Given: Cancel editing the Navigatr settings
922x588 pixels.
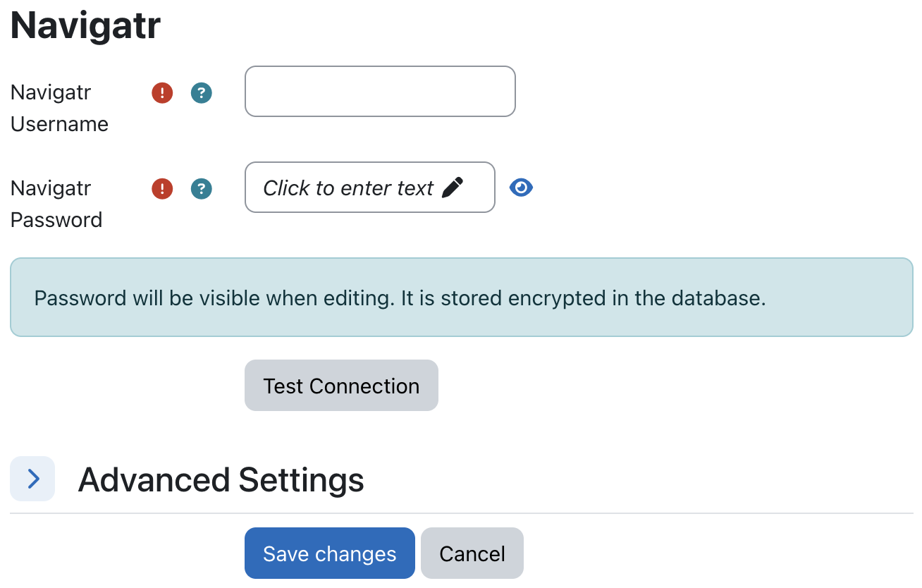Looking at the screenshot, I should (x=472, y=553).
